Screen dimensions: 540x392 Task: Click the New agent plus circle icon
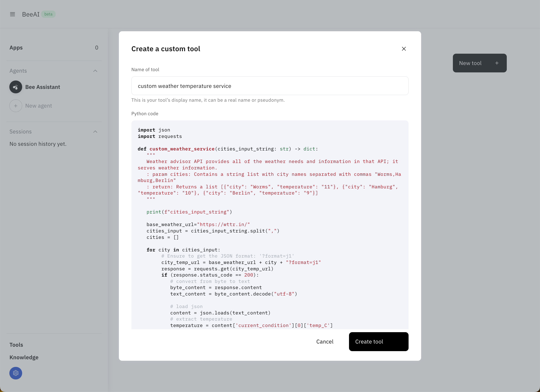tap(16, 106)
